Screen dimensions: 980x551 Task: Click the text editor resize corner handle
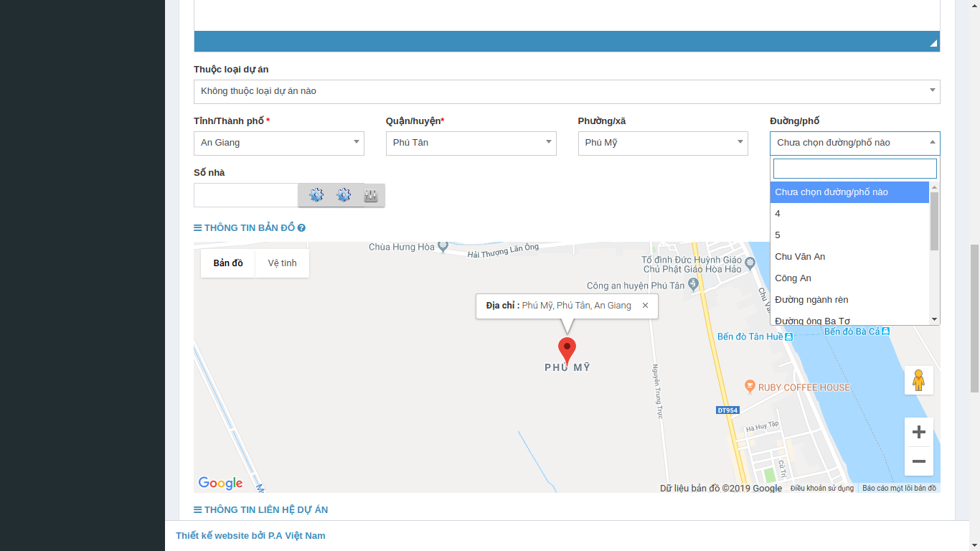pyautogui.click(x=933, y=44)
